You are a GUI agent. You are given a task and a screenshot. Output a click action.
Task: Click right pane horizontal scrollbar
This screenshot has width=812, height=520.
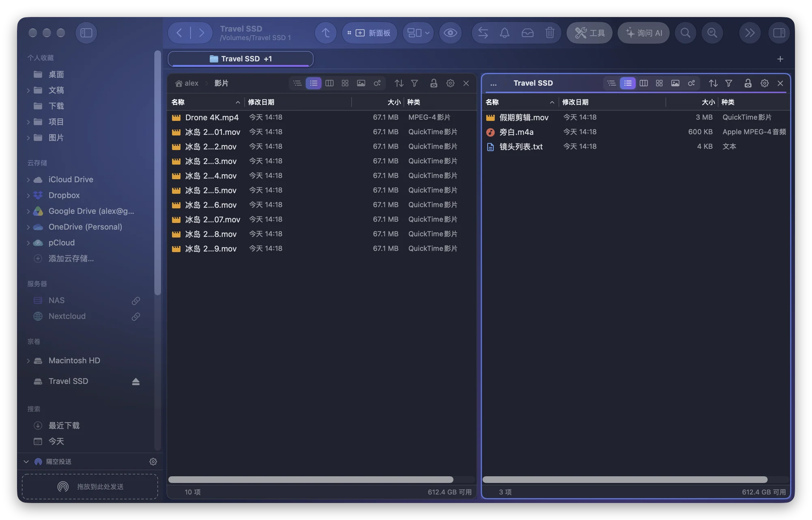625,479
